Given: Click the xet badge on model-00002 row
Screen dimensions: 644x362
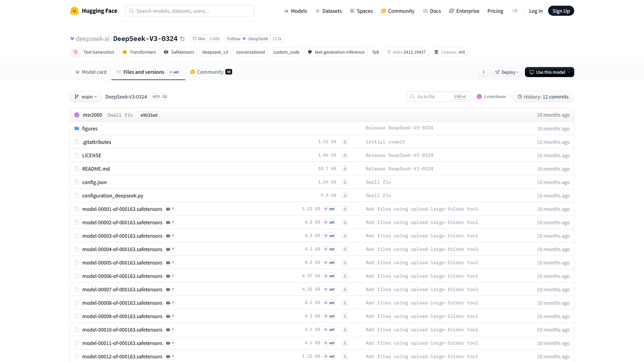Looking at the screenshot, I should (x=329, y=222).
